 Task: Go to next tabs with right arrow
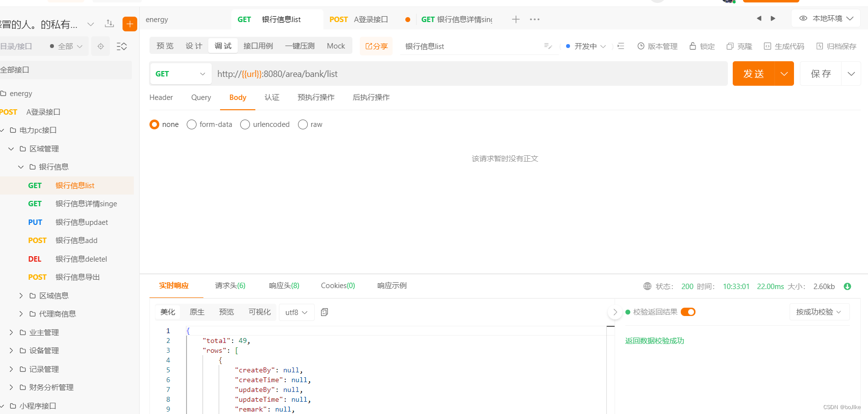(x=773, y=18)
